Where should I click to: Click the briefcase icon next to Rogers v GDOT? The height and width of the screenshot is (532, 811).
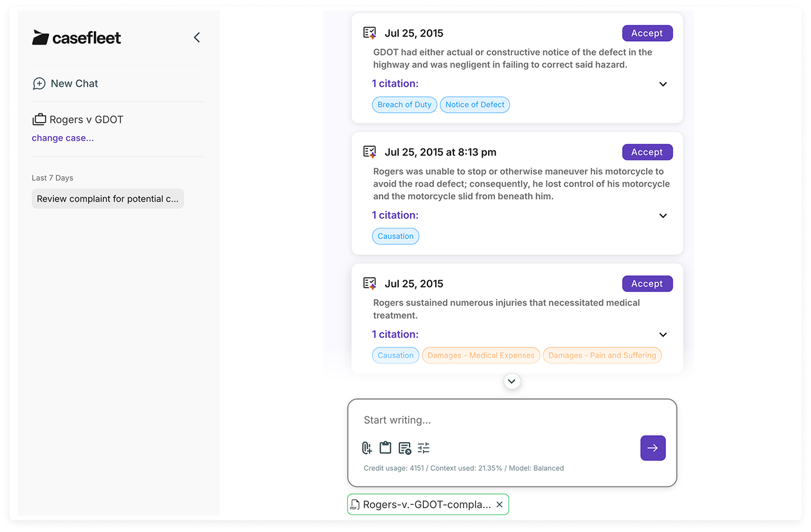tap(39, 119)
